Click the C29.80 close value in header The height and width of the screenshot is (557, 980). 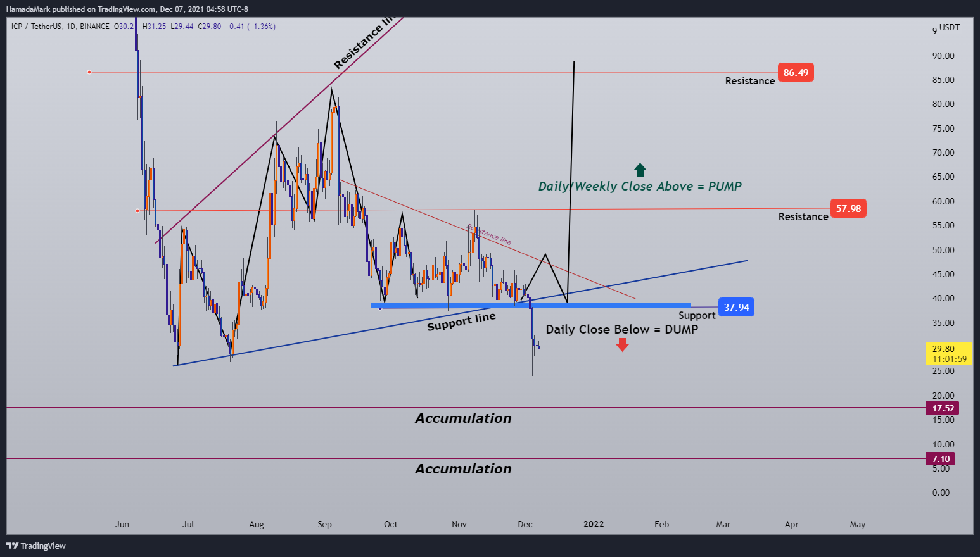pyautogui.click(x=210, y=27)
